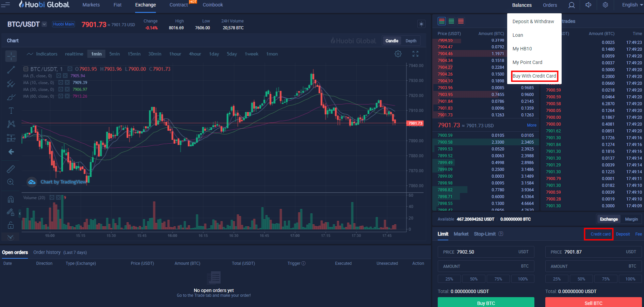Open Orders menu in header
Viewport: 644px width, 307px height.
[550, 5]
